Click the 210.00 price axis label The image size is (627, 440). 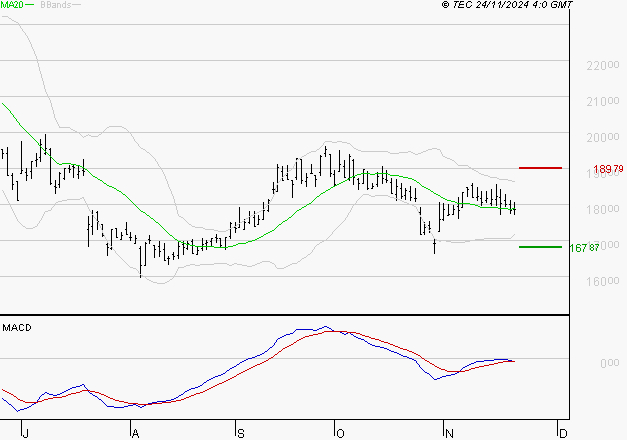tap(603, 101)
